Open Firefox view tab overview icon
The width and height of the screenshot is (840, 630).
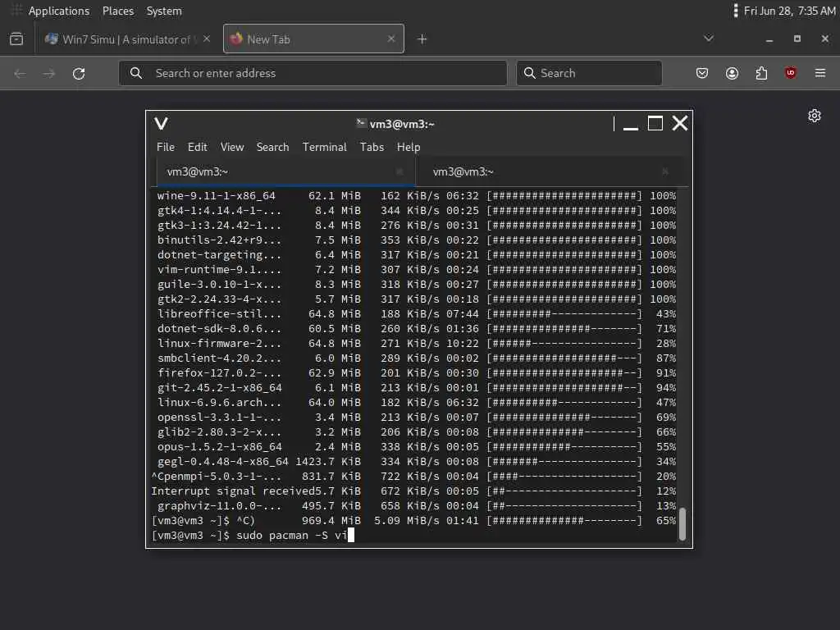click(16, 39)
